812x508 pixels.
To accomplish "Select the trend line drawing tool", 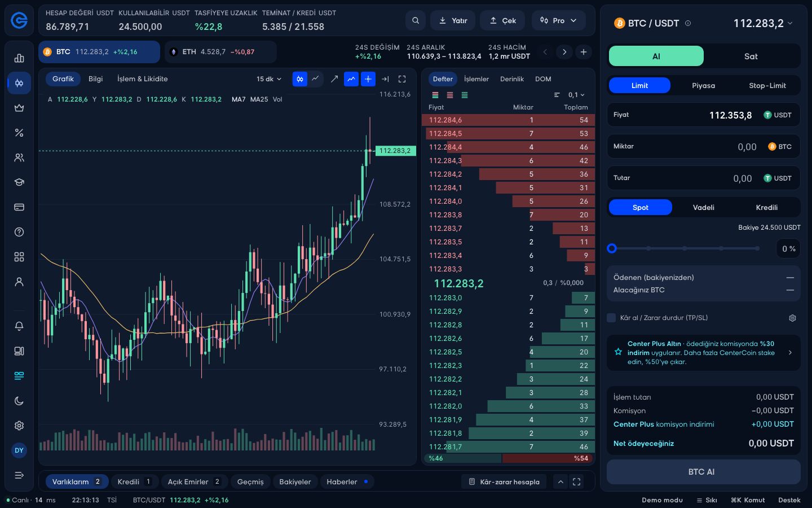I will (334, 79).
